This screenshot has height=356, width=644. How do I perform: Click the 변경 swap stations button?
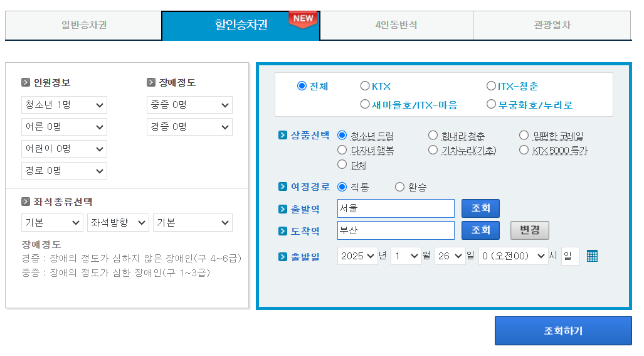[530, 230]
